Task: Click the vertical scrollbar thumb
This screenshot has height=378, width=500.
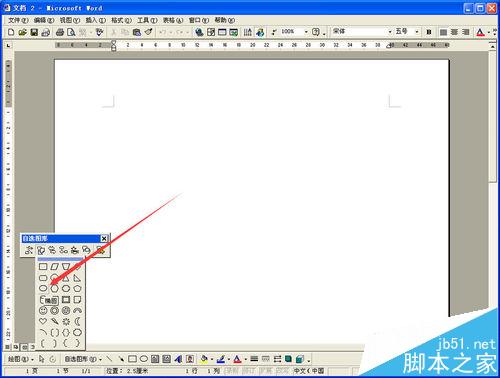Action: click(x=492, y=115)
